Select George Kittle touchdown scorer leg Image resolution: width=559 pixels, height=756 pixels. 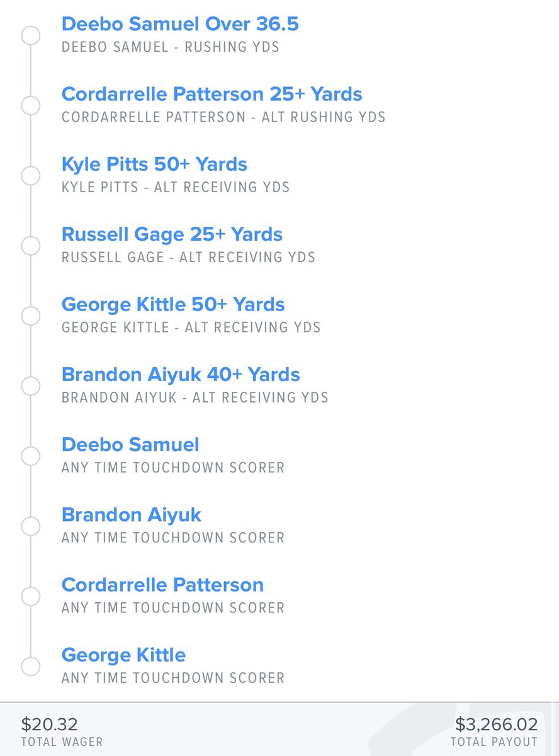point(123,655)
